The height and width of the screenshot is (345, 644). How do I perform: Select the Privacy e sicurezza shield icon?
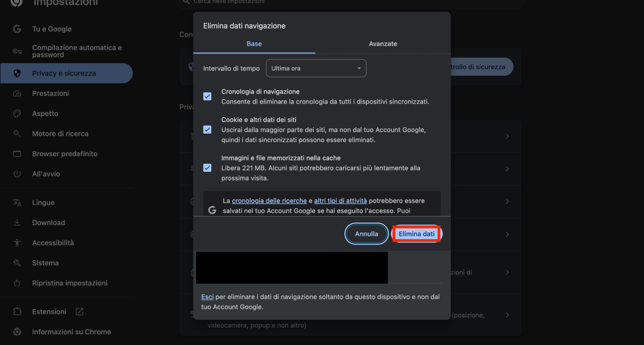tap(17, 73)
